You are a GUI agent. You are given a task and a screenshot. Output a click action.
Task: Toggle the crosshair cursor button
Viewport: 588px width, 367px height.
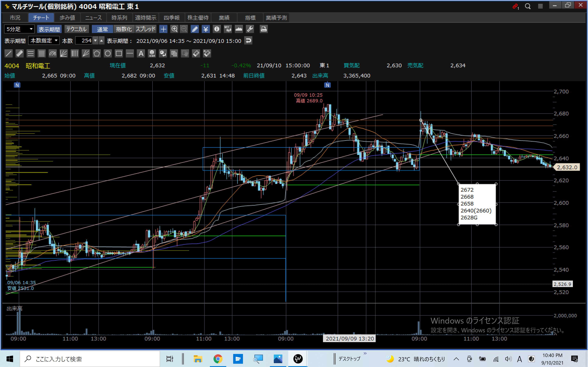[x=163, y=29]
